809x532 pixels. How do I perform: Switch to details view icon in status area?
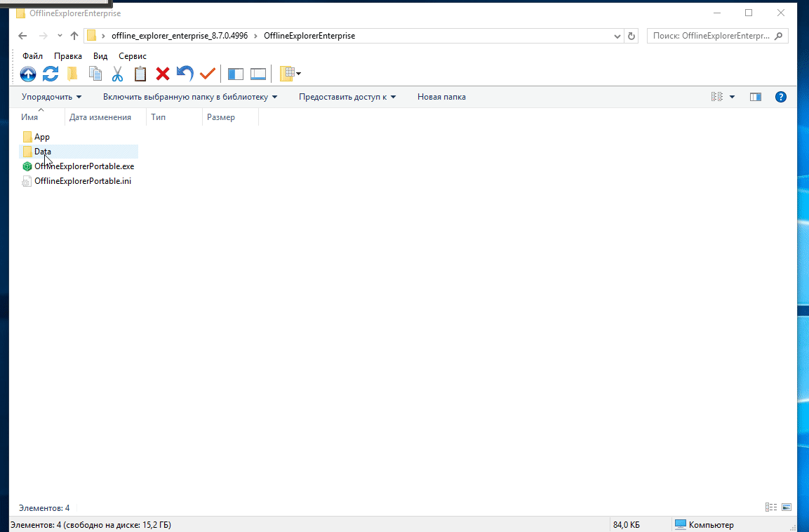(x=771, y=507)
